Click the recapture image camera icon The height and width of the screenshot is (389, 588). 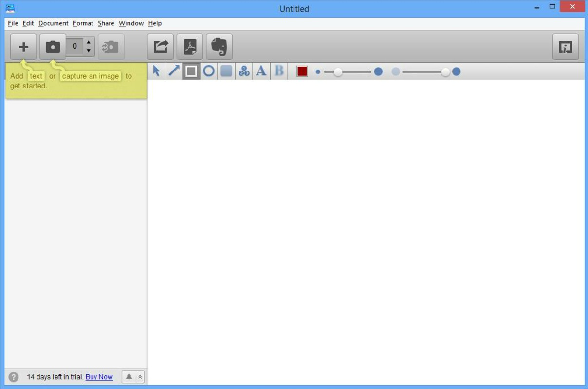[111, 47]
